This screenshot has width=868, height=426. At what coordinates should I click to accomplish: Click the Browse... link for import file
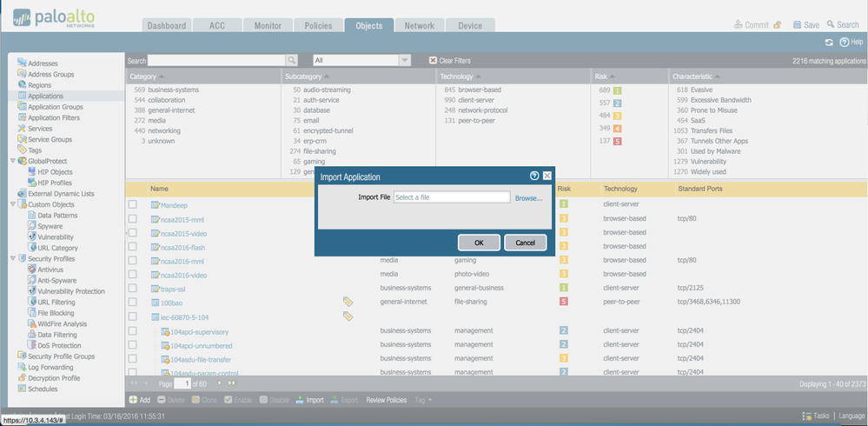click(x=528, y=198)
